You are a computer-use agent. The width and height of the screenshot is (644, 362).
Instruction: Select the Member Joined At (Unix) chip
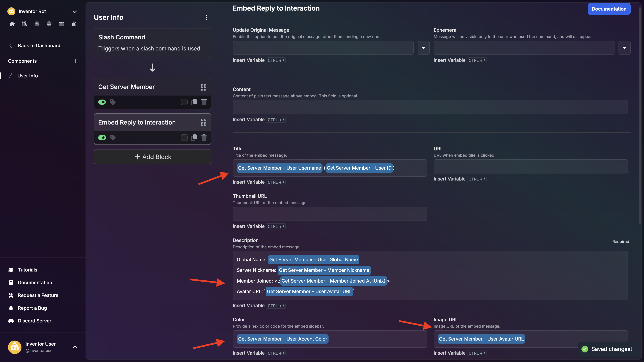pyautogui.click(x=334, y=281)
